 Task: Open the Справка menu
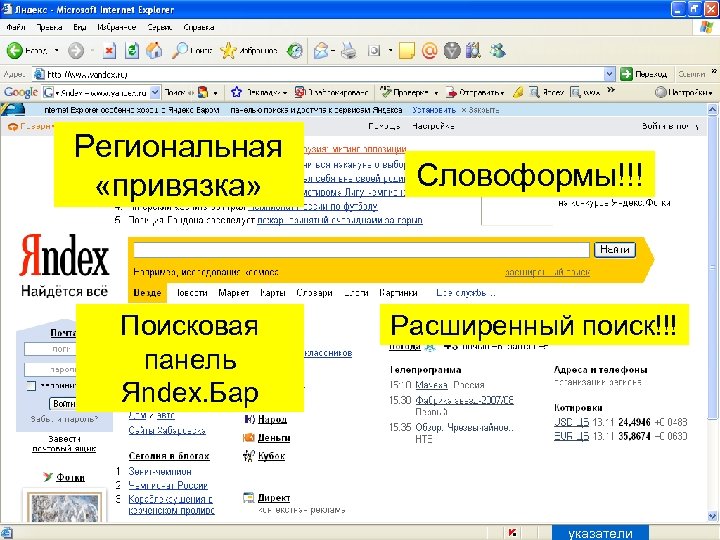(x=198, y=27)
